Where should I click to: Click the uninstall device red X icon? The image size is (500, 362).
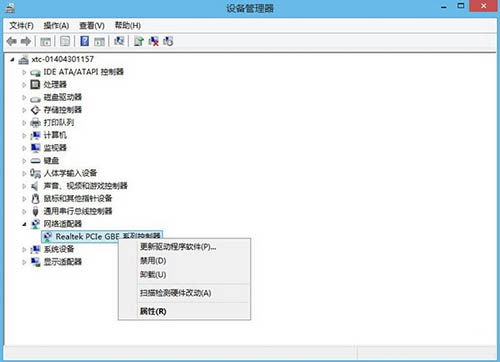coord(154,41)
